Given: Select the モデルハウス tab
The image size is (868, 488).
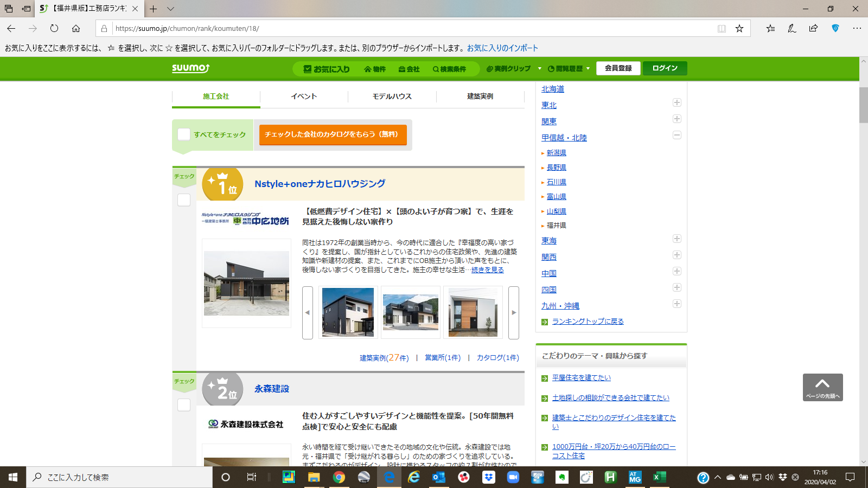Looking at the screenshot, I should click(392, 97).
